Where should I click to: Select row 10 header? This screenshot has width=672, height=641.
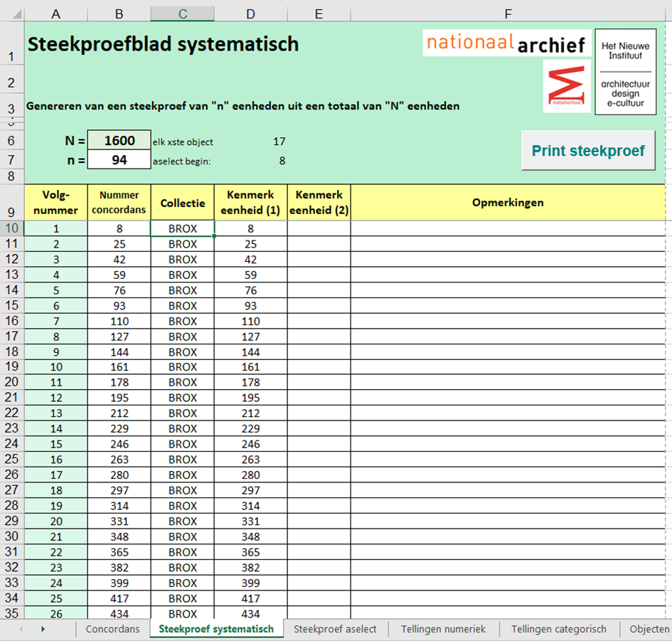tap(12, 228)
